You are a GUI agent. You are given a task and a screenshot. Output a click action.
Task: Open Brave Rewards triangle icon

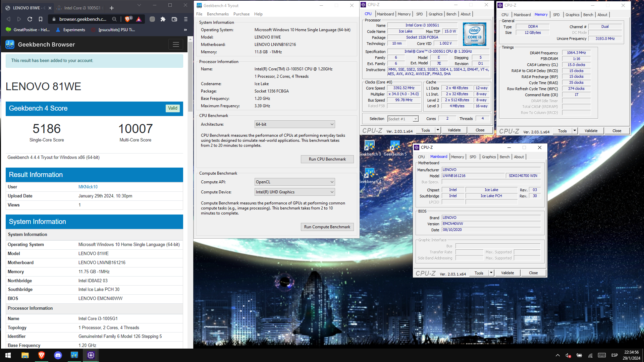click(x=139, y=19)
